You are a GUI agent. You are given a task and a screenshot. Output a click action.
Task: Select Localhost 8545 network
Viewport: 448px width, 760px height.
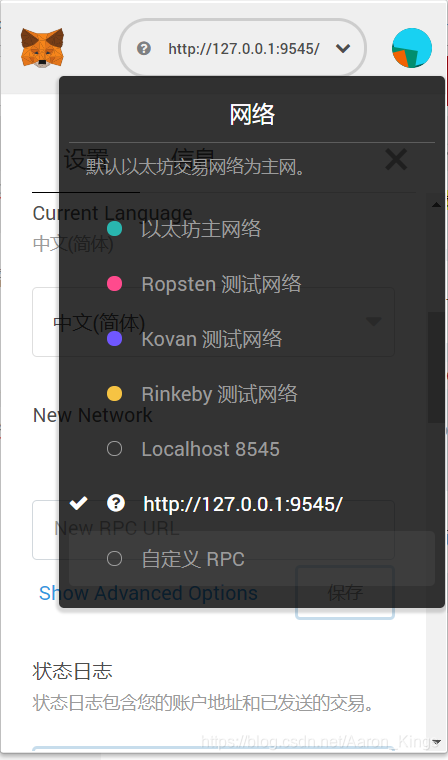pos(252,449)
